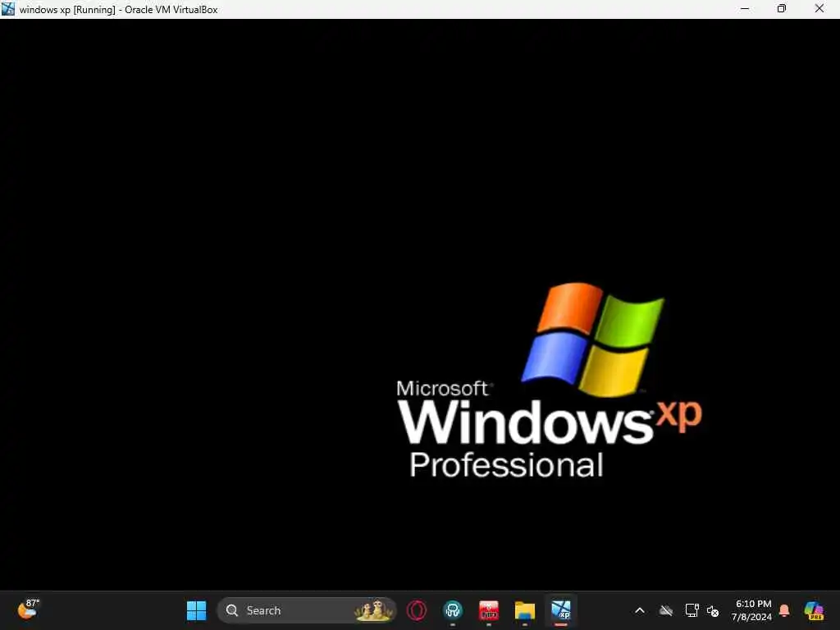Launch the Copilot preview icon

(815, 610)
